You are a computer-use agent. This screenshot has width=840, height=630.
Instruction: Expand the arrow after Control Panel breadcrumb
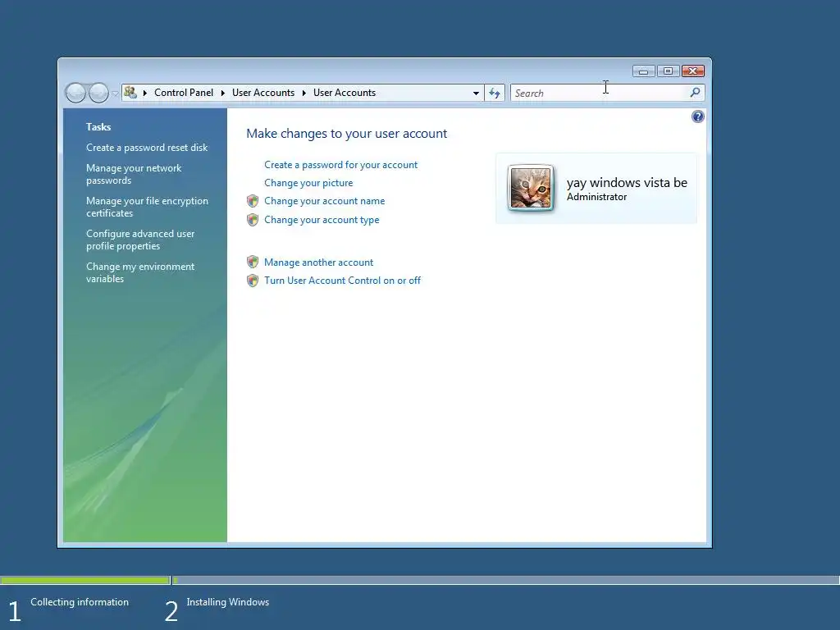pos(223,93)
